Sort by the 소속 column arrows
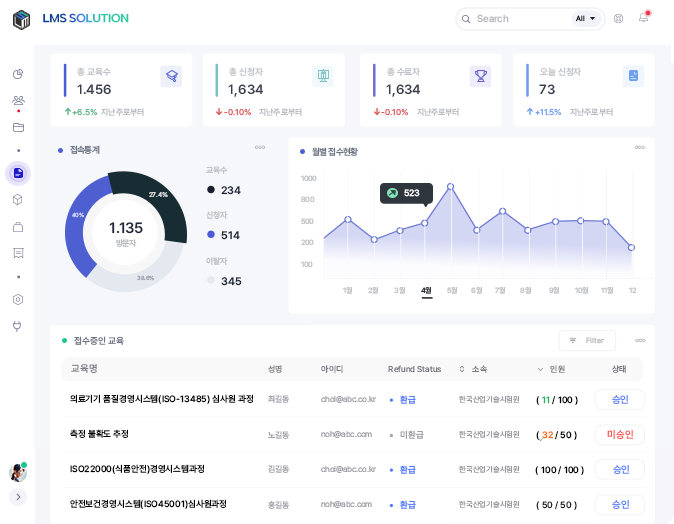The height and width of the screenshot is (524, 674). coord(462,369)
